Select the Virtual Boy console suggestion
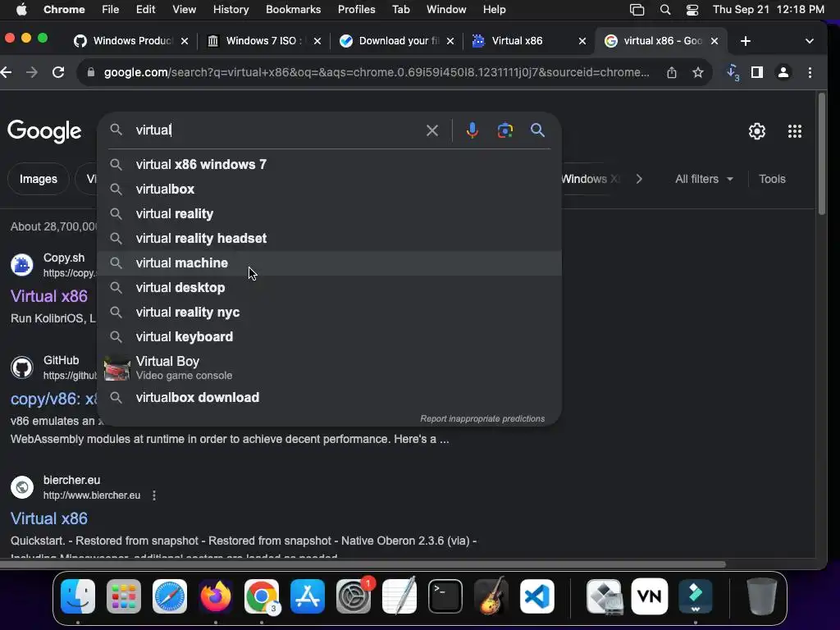 330,367
